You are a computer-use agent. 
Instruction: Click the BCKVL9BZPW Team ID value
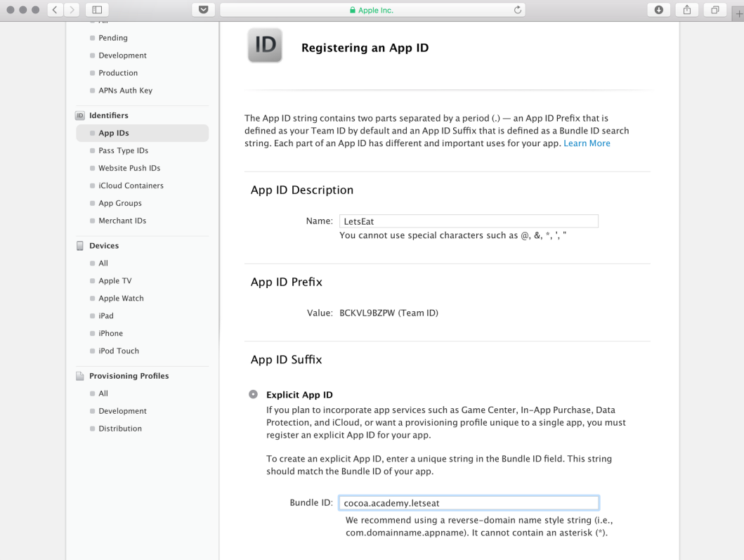click(x=389, y=313)
